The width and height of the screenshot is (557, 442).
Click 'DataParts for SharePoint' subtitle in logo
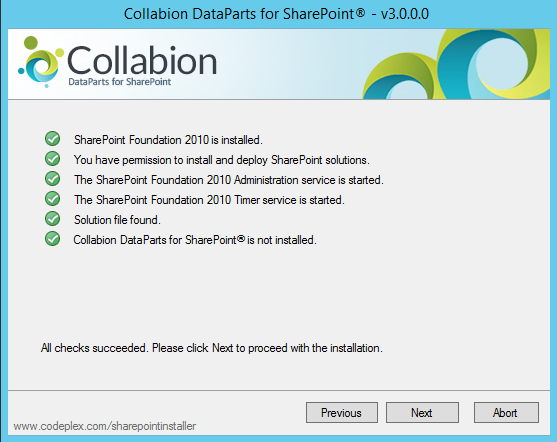pos(120,82)
